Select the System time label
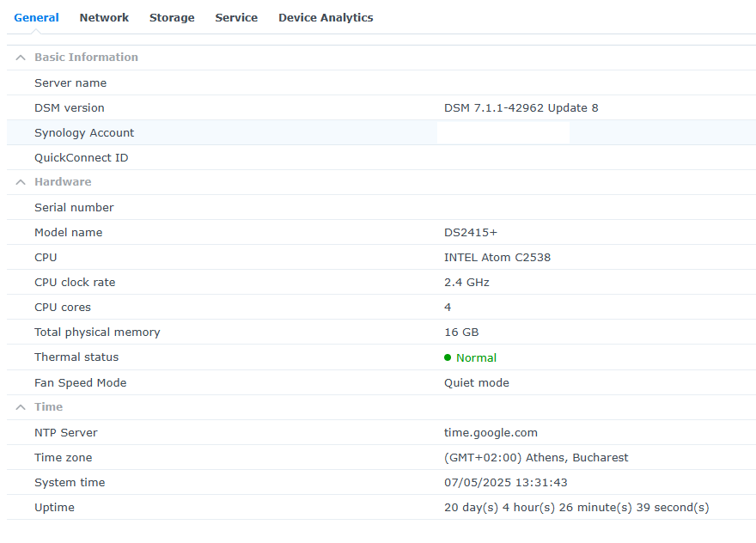 pos(70,483)
